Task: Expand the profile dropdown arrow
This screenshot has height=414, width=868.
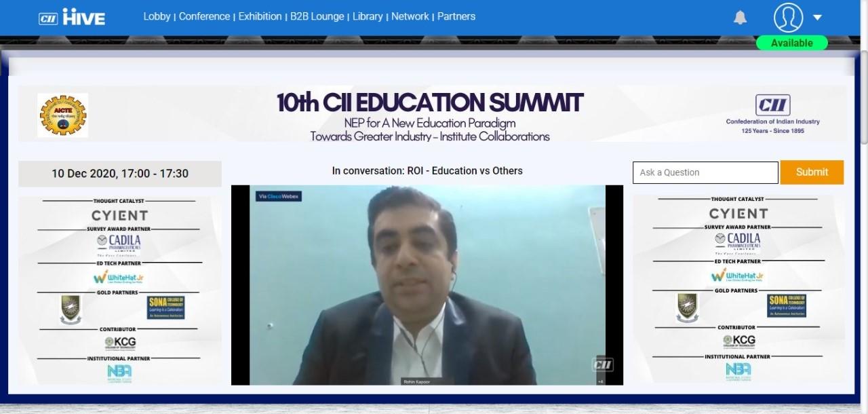Action: pyautogui.click(x=817, y=18)
